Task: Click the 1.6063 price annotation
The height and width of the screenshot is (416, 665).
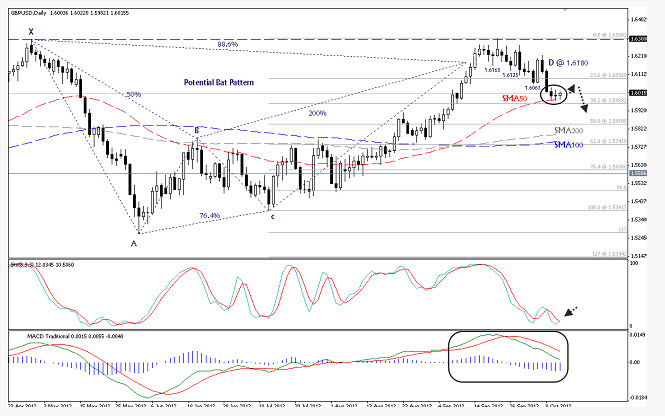Action: click(532, 88)
